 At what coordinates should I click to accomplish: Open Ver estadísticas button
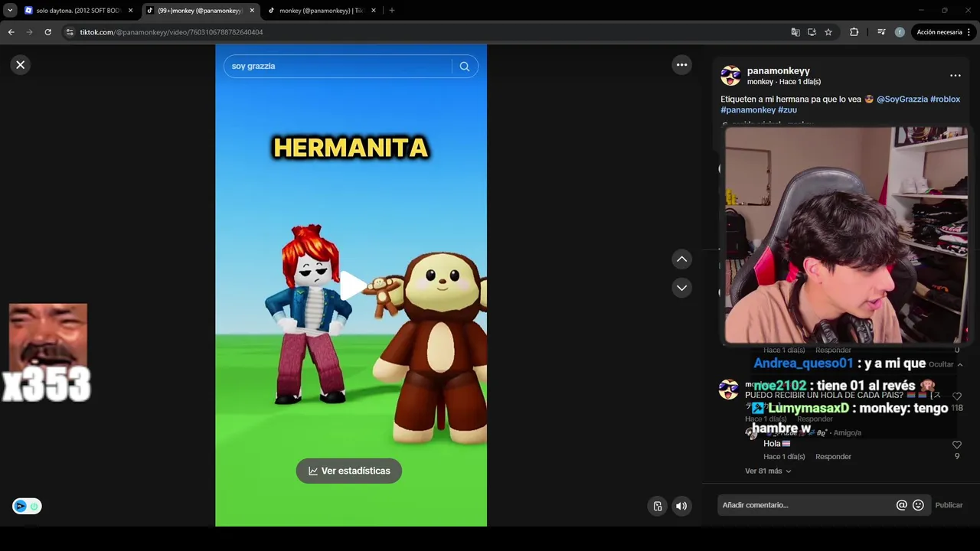coord(349,471)
